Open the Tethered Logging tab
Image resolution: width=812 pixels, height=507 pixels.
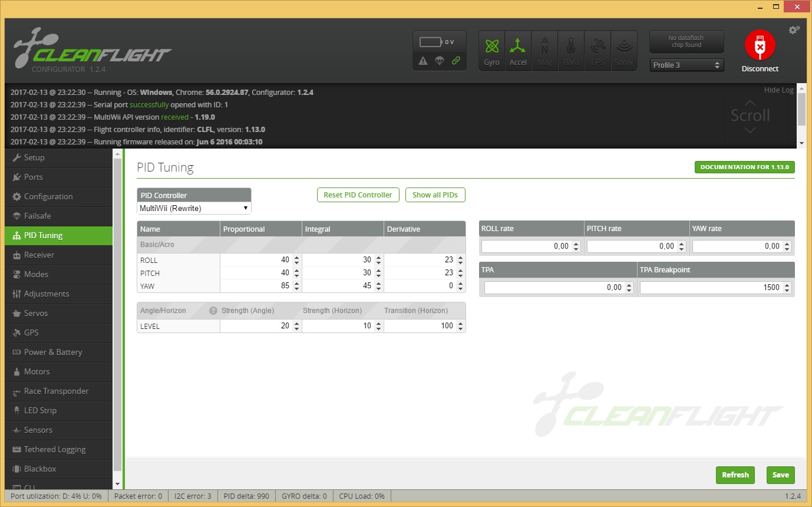tap(58, 450)
